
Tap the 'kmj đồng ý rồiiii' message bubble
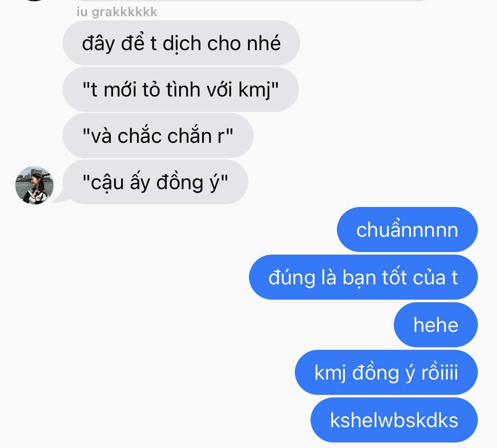[386, 372]
